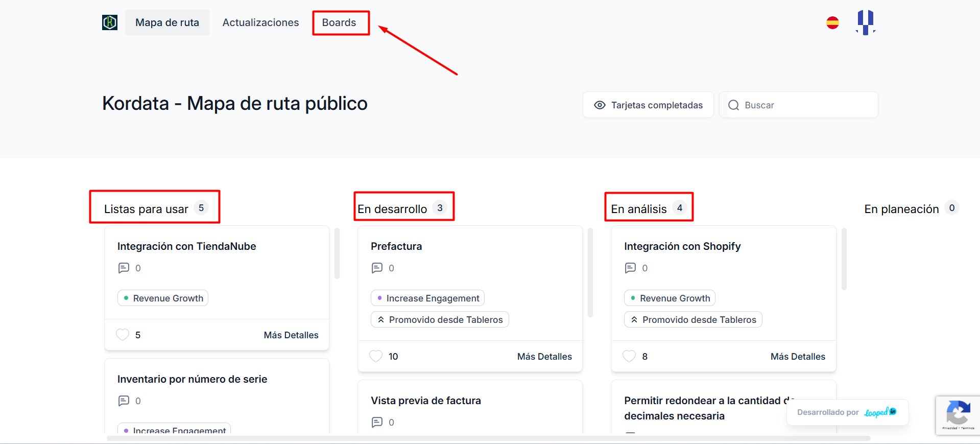Click the reCAPTCHA badge icon
The image size is (980, 444).
click(958, 414)
